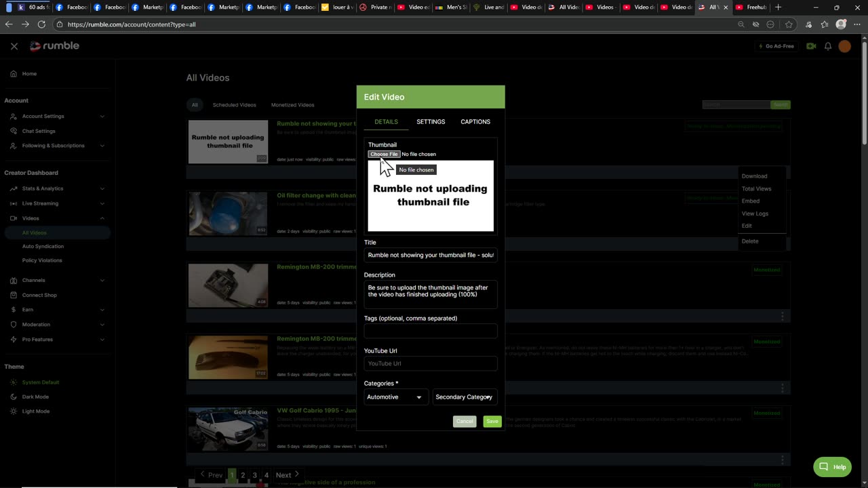Viewport: 868px width, 488px height.
Task: Add page to favorites with star icon
Action: 789,24
